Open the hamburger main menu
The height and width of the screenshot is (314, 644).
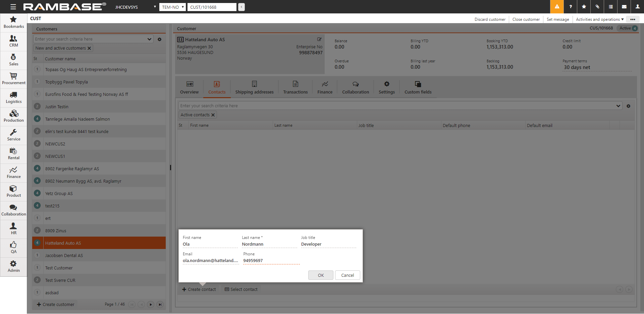coord(13,7)
